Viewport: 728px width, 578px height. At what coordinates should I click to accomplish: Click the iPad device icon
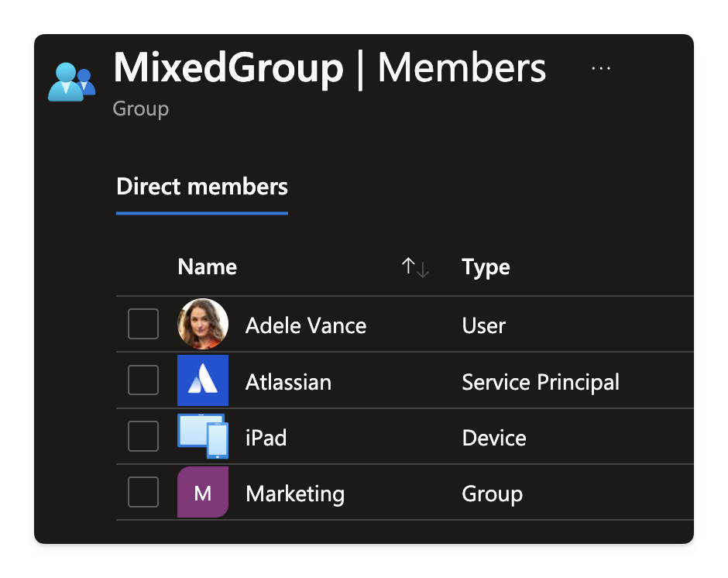203,436
